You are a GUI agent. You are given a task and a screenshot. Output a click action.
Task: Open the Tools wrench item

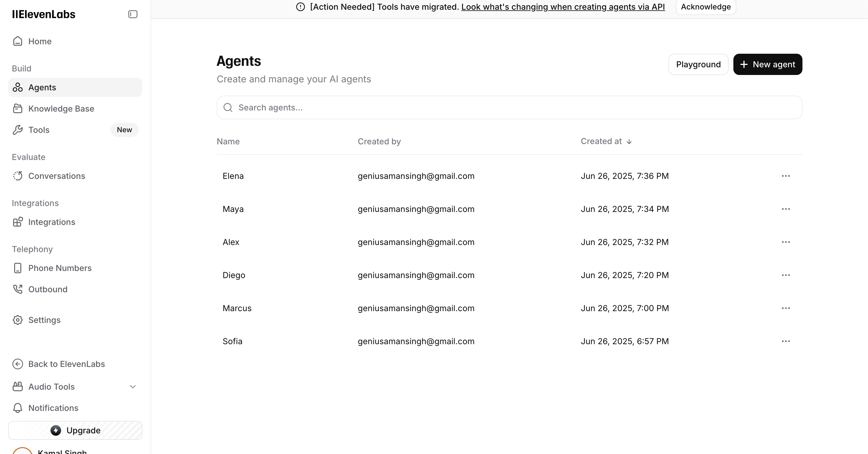pyautogui.click(x=39, y=130)
